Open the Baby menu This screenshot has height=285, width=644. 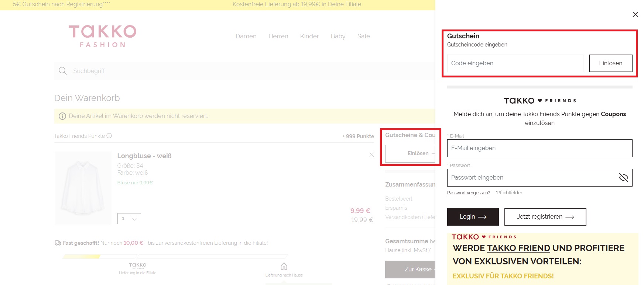(x=338, y=36)
